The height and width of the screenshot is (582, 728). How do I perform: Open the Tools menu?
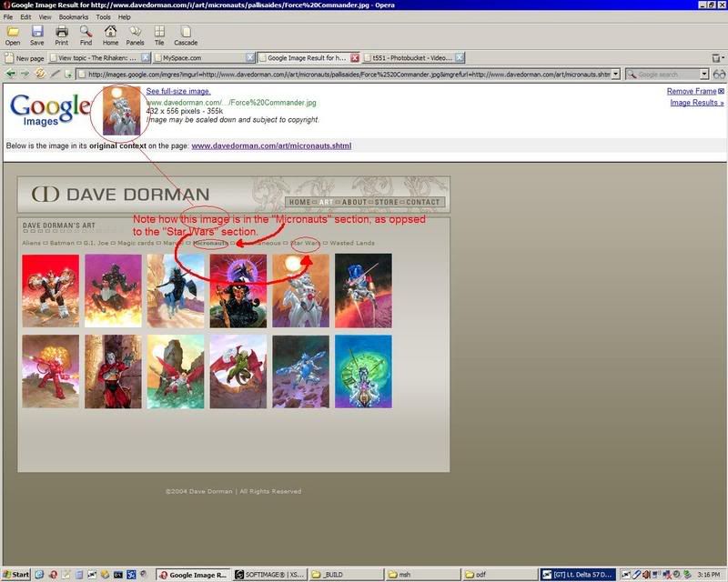103,17
